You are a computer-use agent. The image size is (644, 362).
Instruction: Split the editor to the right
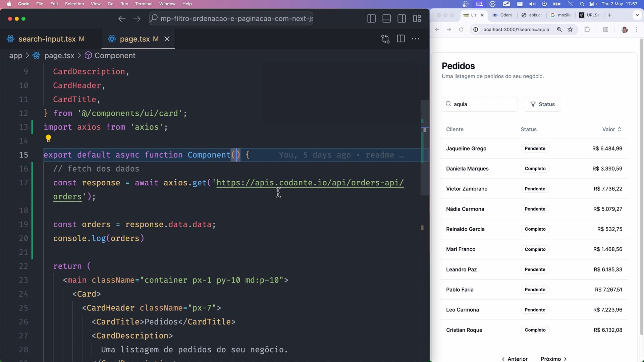[x=400, y=39]
